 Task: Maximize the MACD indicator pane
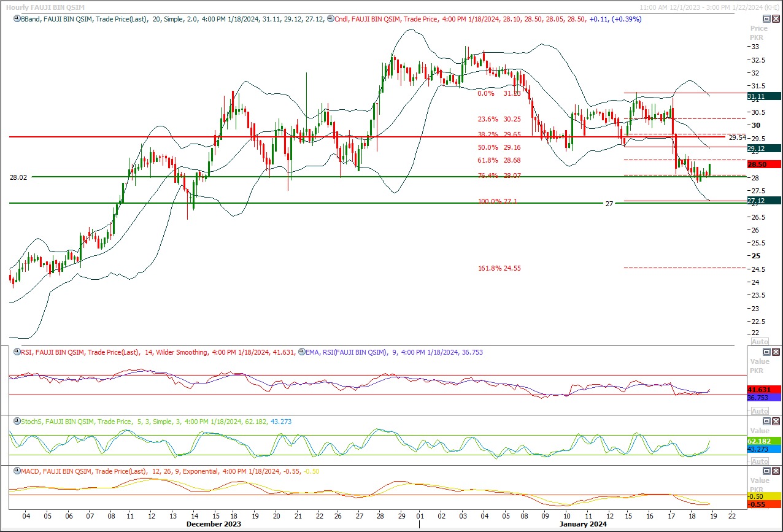pyautogui.click(x=766, y=471)
